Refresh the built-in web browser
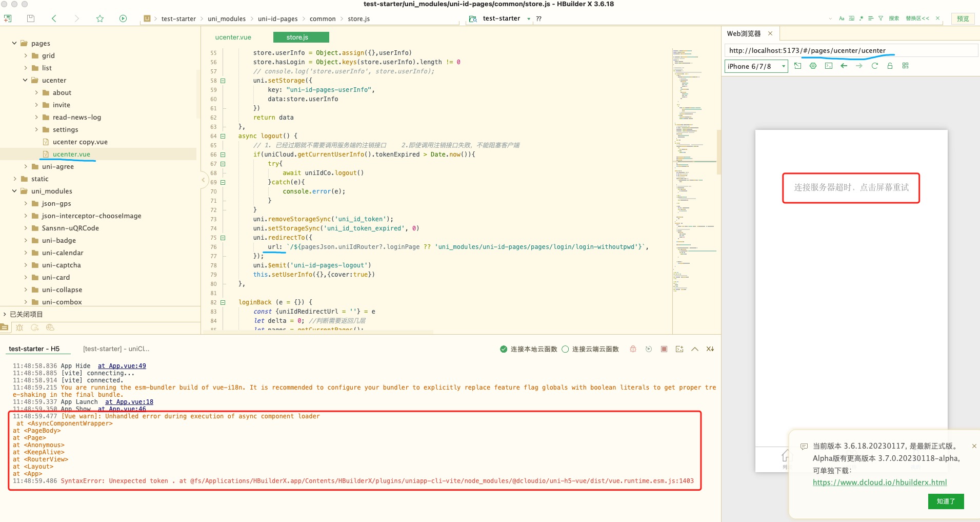 pos(874,66)
